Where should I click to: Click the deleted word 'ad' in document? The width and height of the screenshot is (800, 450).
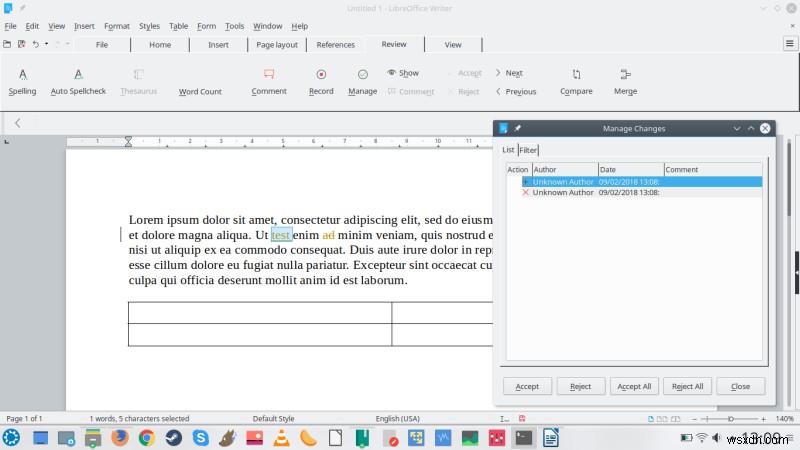tap(329, 235)
